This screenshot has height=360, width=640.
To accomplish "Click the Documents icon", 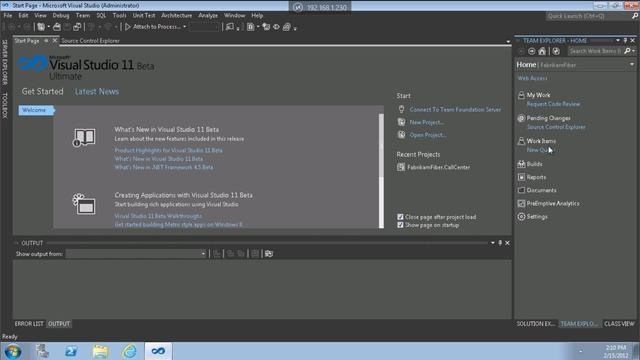I will click(521, 190).
